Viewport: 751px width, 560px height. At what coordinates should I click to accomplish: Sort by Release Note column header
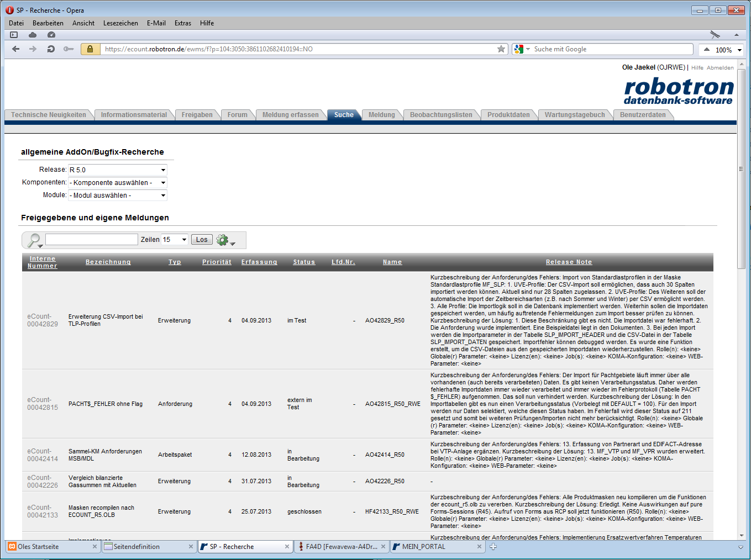(x=569, y=262)
